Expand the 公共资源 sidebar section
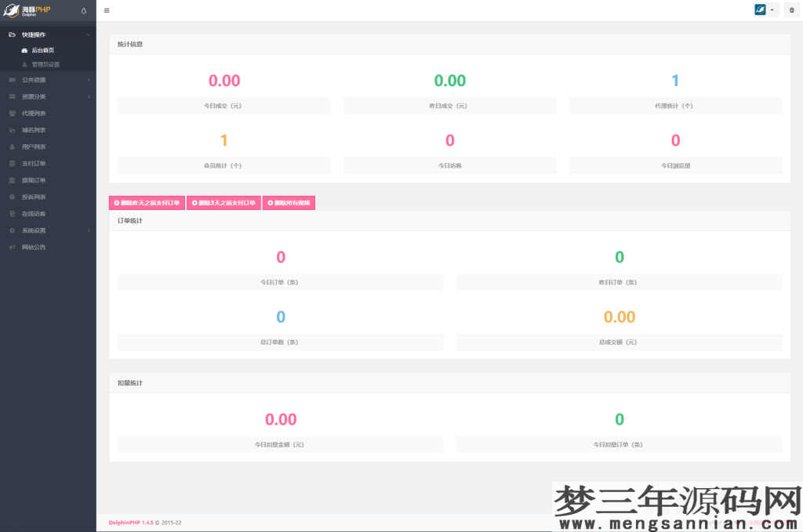The height and width of the screenshot is (532, 803). [x=48, y=79]
